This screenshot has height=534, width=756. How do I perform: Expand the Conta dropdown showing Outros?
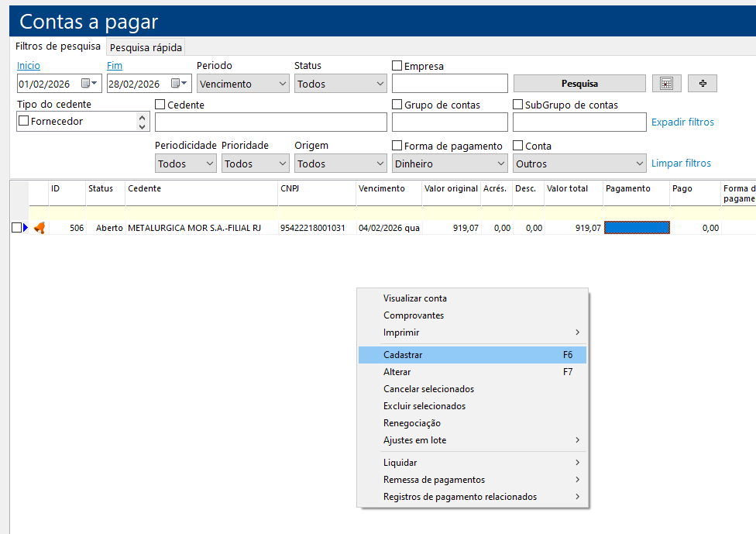pos(579,164)
